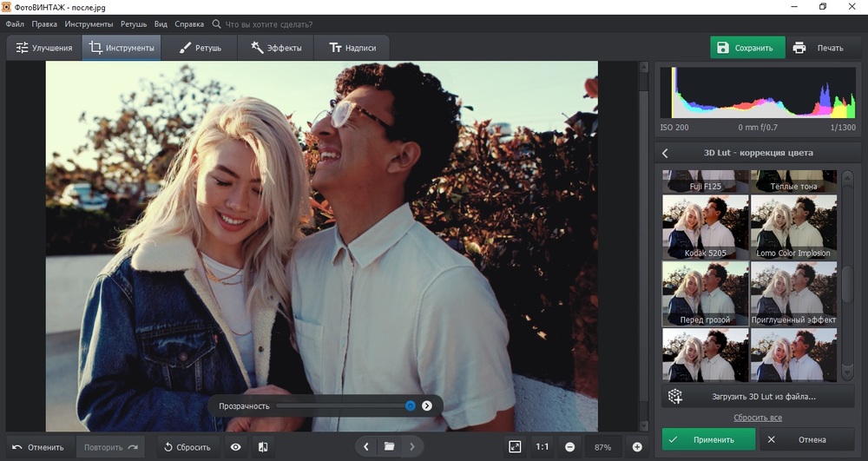Select the Теплые тона LUT preset
Viewport: 868px width, 461px height.
(794, 181)
